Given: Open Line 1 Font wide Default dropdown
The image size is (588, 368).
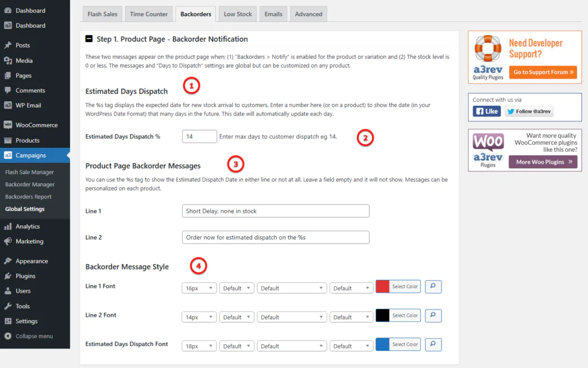Looking at the screenshot, I should click(291, 288).
